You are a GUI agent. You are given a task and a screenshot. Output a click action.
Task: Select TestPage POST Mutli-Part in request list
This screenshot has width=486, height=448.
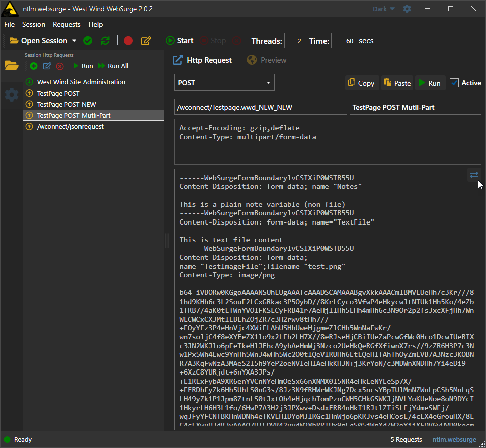93,115
